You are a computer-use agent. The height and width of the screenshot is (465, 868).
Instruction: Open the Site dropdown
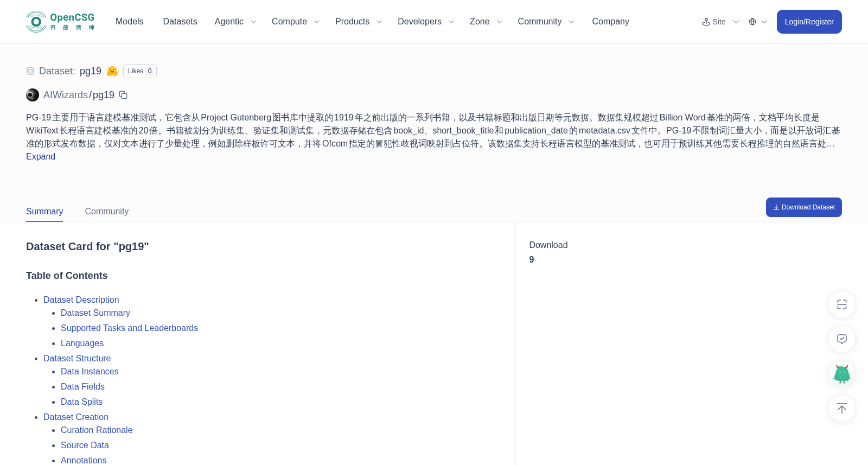click(x=720, y=22)
